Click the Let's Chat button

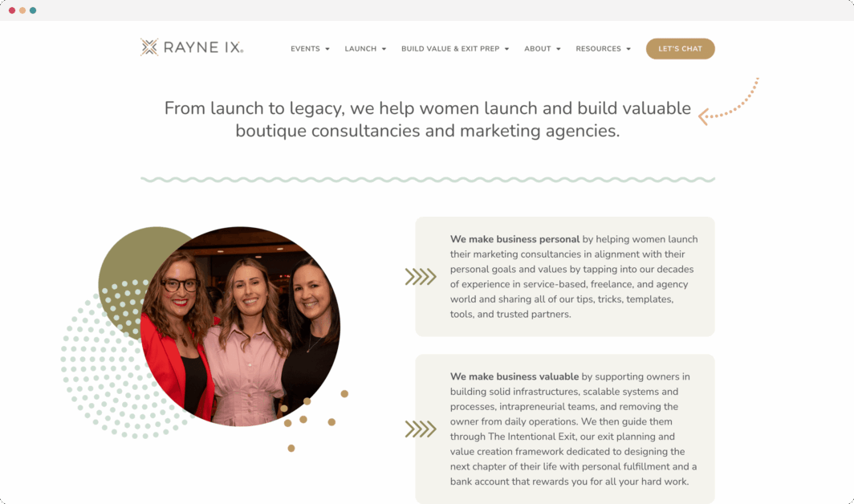click(x=681, y=48)
